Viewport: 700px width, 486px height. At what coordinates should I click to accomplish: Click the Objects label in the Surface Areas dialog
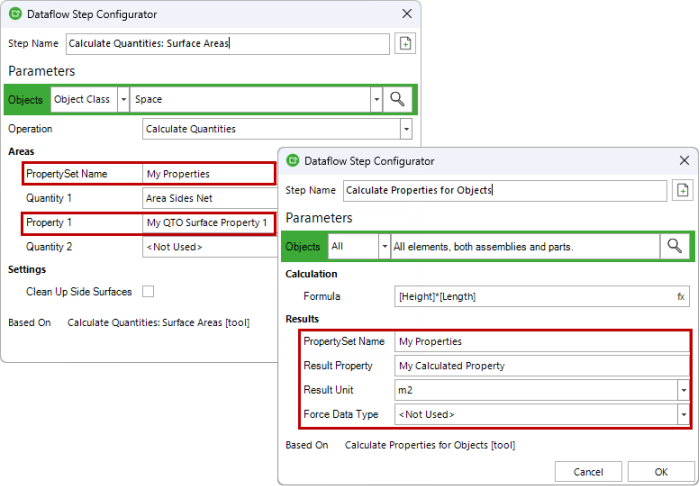click(x=25, y=100)
